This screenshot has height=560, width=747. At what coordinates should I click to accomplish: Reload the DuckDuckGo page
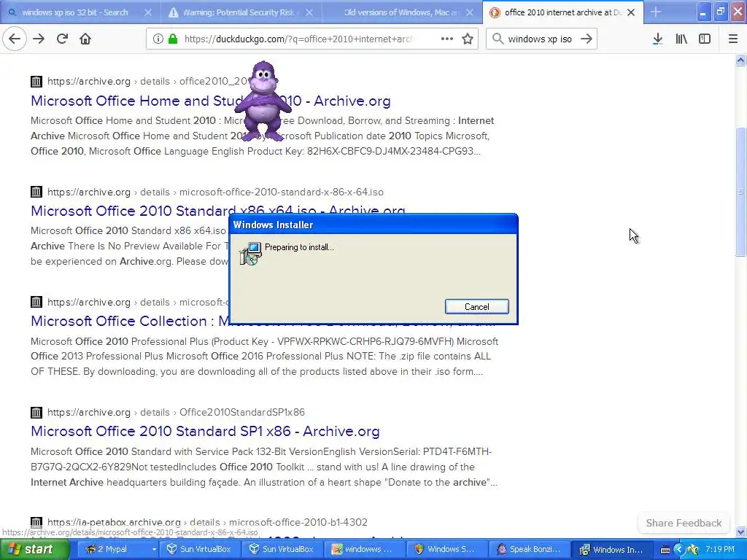pos(62,39)
